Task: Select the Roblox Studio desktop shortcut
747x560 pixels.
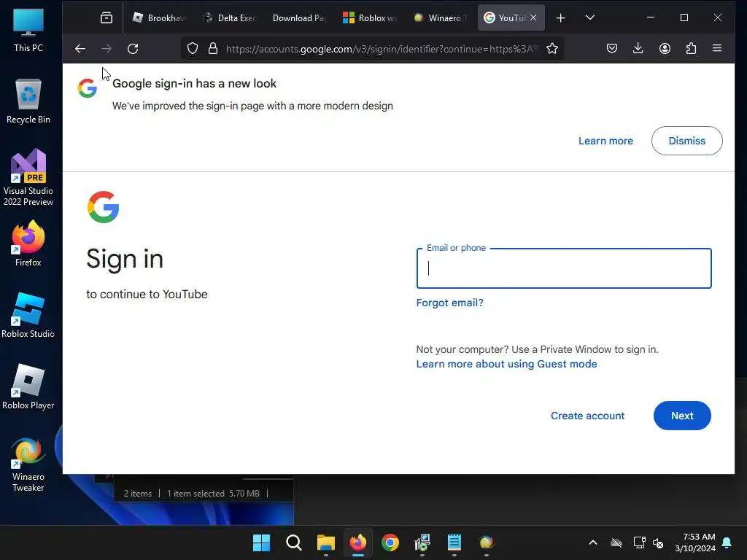Action: coord(28,315)
